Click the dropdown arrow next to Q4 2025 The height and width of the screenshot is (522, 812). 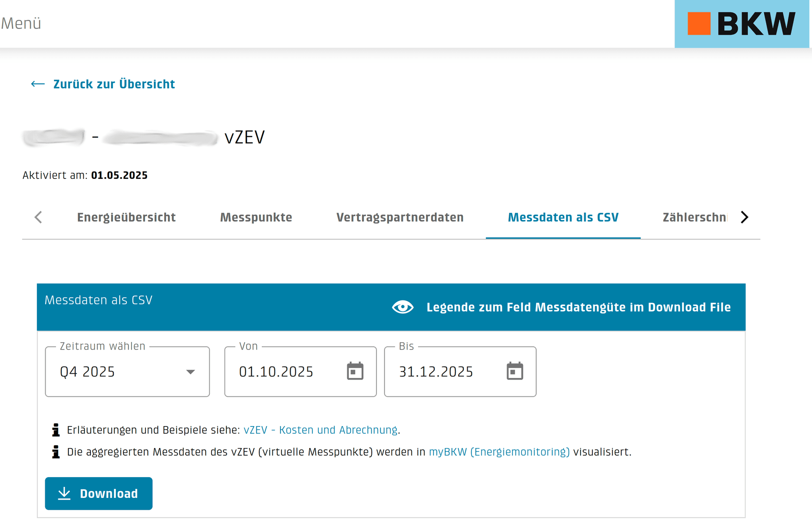point(190,372)
